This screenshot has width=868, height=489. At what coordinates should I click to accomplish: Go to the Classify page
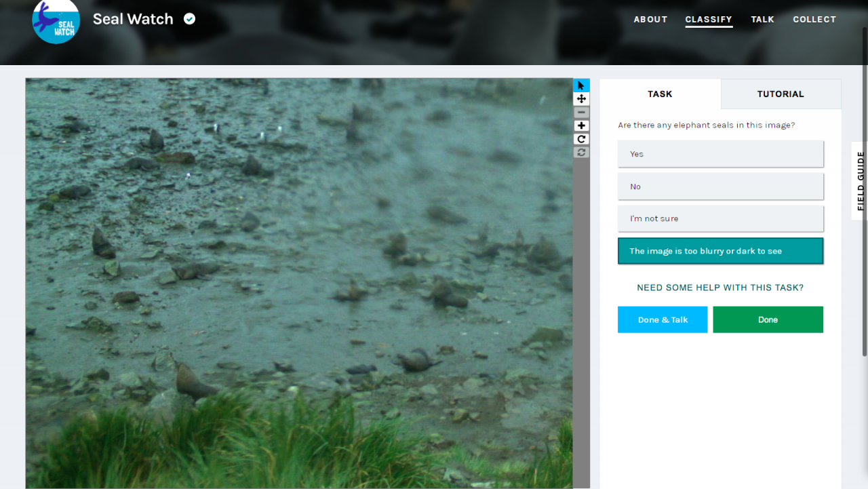pyautogui.click(x=709, y=20)
